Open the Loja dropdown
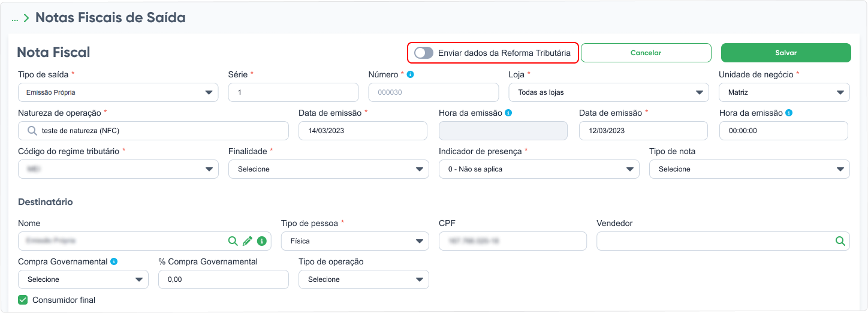 pyautogui.click(x=608, y=92)
